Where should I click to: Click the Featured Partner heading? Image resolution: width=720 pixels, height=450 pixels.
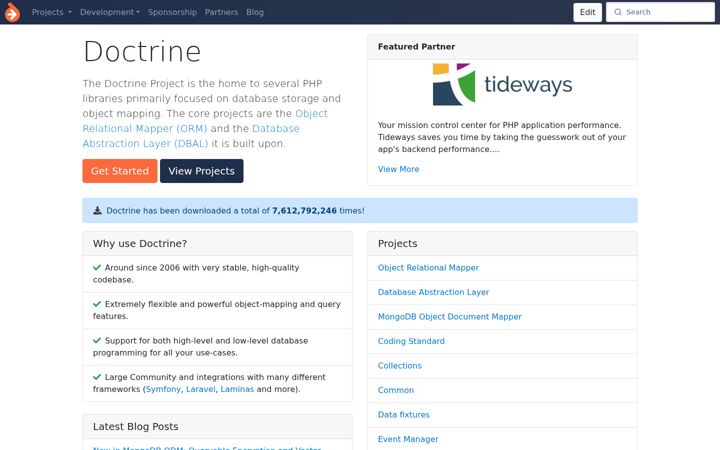pos(416,46)
